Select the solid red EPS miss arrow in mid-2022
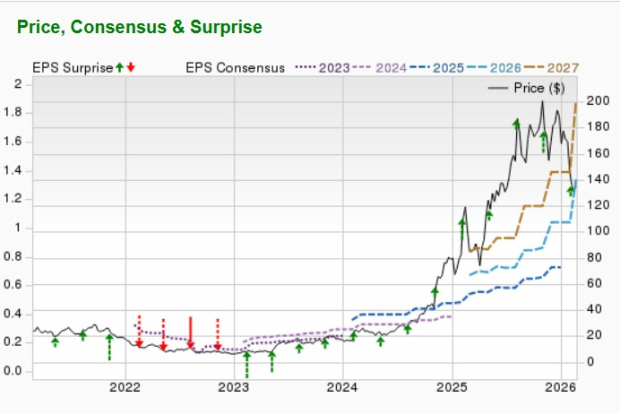Screen dimensions: 620x414 tap(190, 333)
